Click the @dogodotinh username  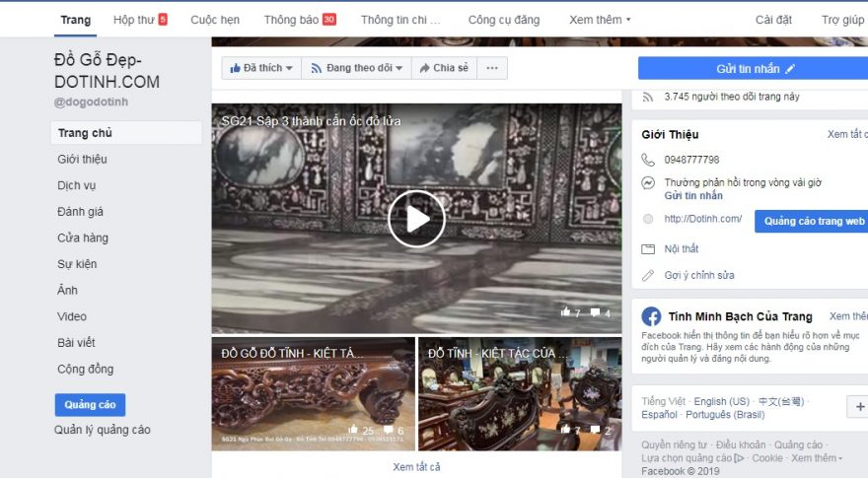(92, 102)
